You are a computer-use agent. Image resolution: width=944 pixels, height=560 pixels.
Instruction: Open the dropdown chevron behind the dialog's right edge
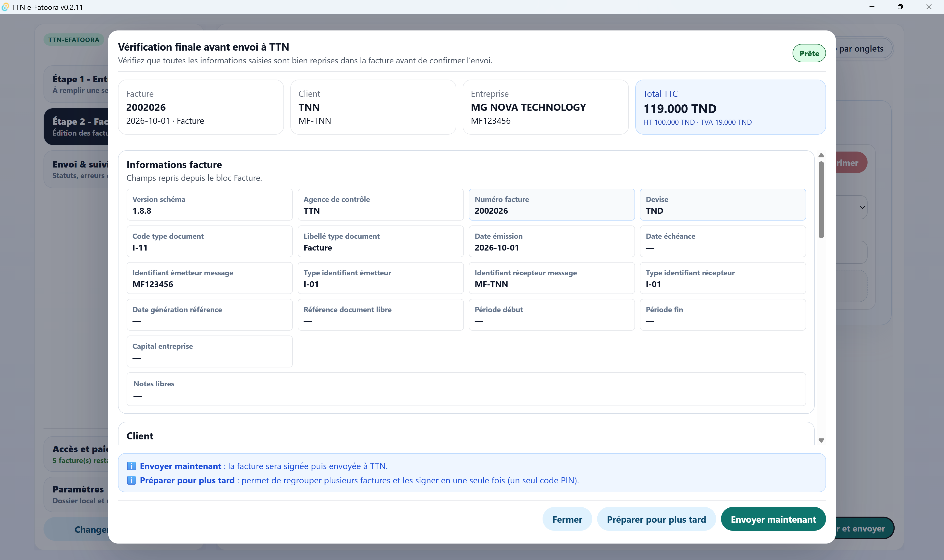click(x=862, y=207)
